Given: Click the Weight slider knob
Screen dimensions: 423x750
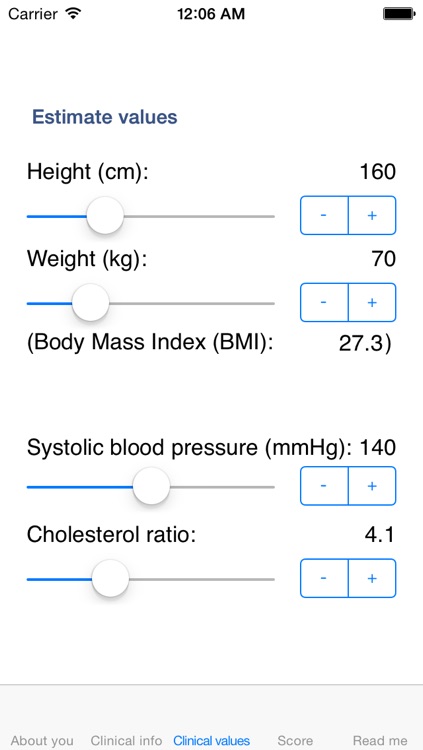Looking at the screenshot, I should click(90, 303).
